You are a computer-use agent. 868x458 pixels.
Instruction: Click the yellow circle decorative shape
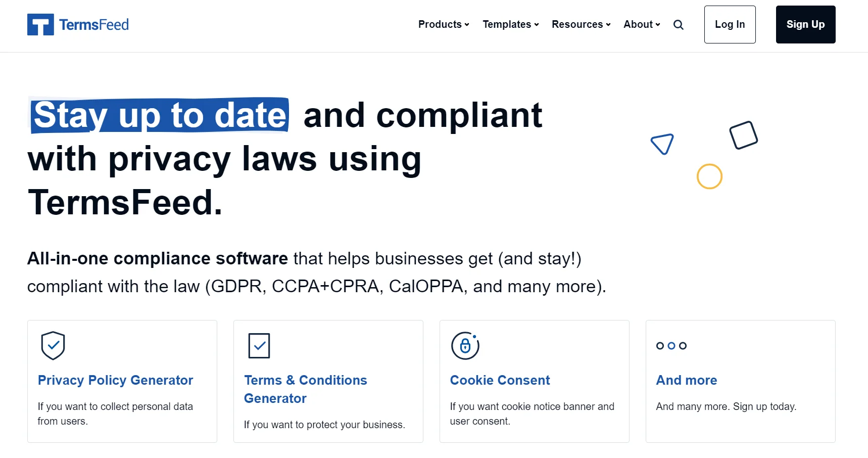pyautogui.click(x=709, y=176)
